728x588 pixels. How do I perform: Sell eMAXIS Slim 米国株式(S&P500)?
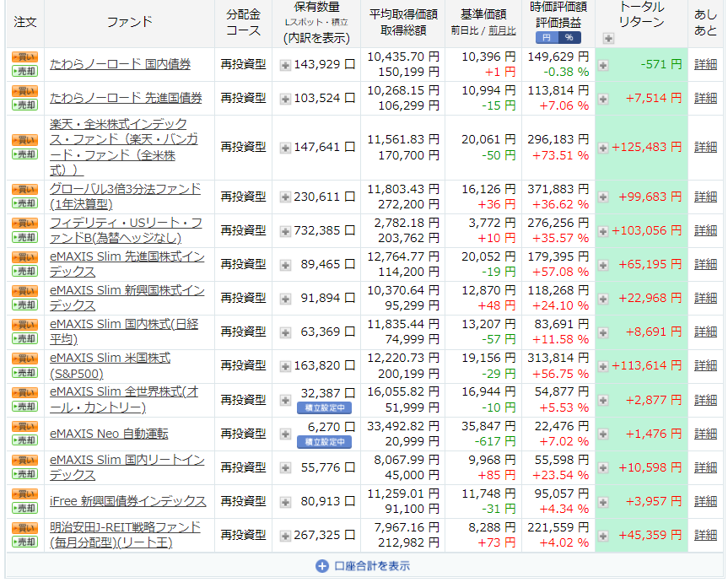(x=24, y=373)
